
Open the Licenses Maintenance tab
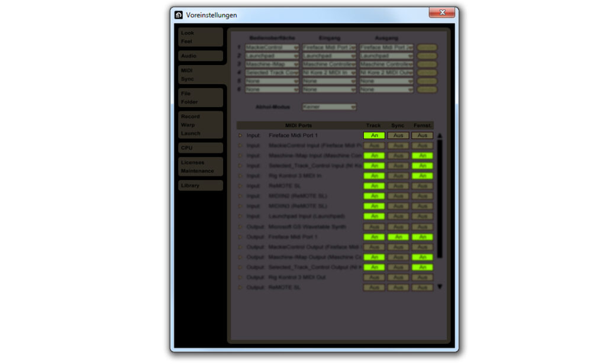point(200,166)
